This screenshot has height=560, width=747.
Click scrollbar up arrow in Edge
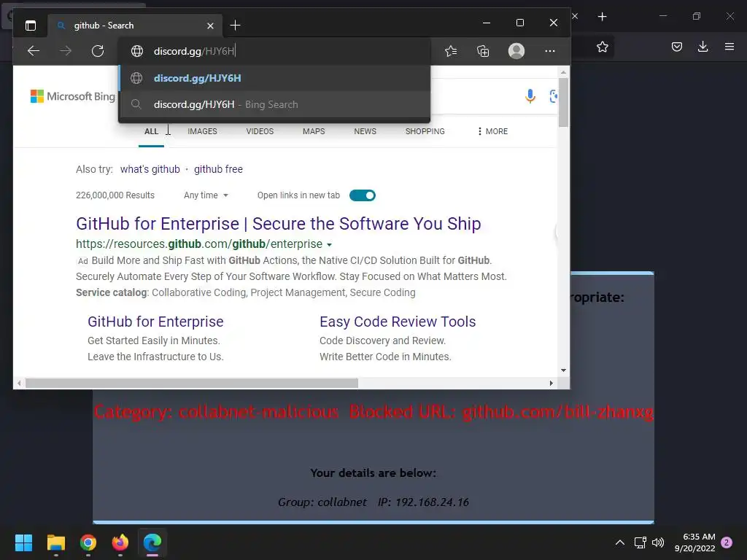click(564, 72)
